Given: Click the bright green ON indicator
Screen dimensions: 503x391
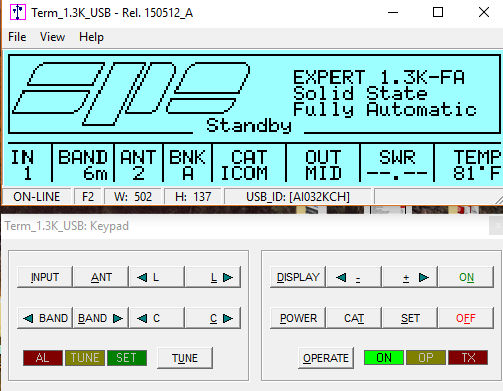Looking at the screenshot, I should click(384, 358).
